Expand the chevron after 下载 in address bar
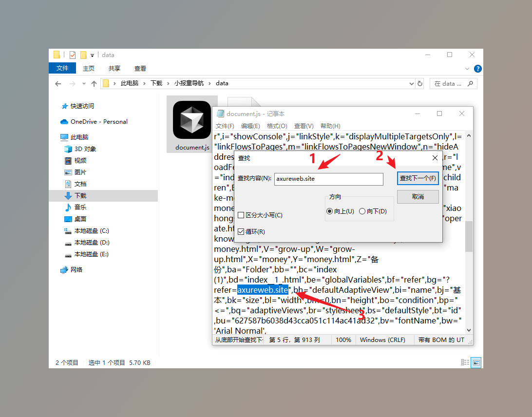 pyautogui.click(x=168, y=83)
